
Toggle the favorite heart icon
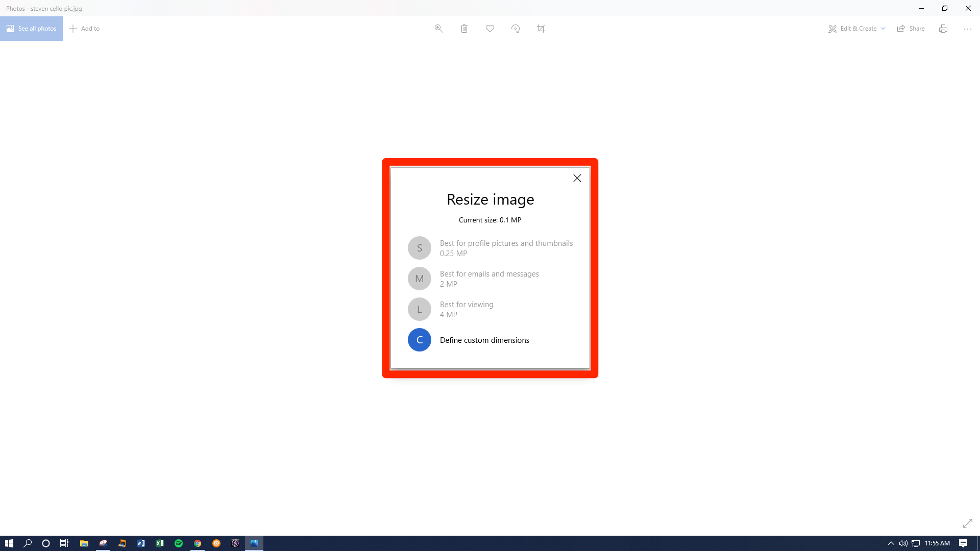point(490,28)
